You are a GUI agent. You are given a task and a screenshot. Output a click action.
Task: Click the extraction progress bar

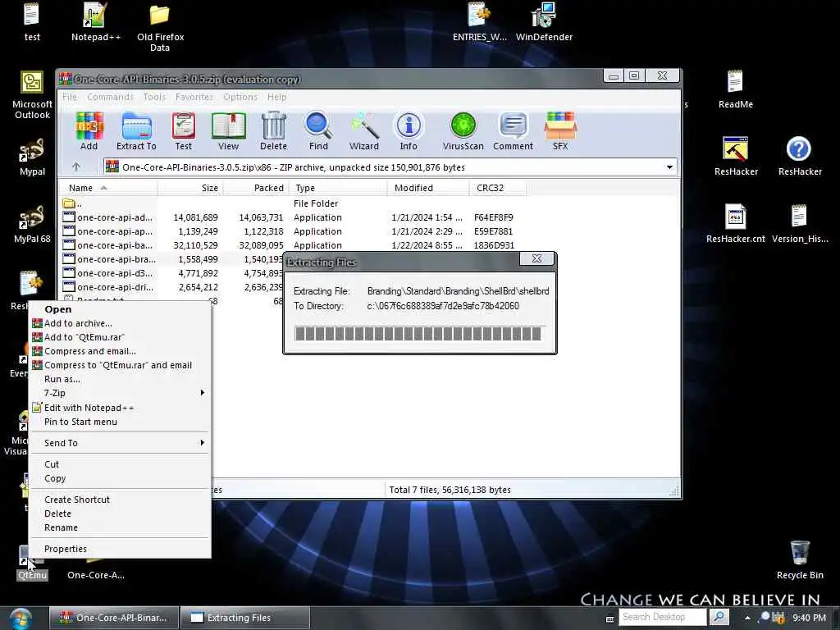coord(419,333)
